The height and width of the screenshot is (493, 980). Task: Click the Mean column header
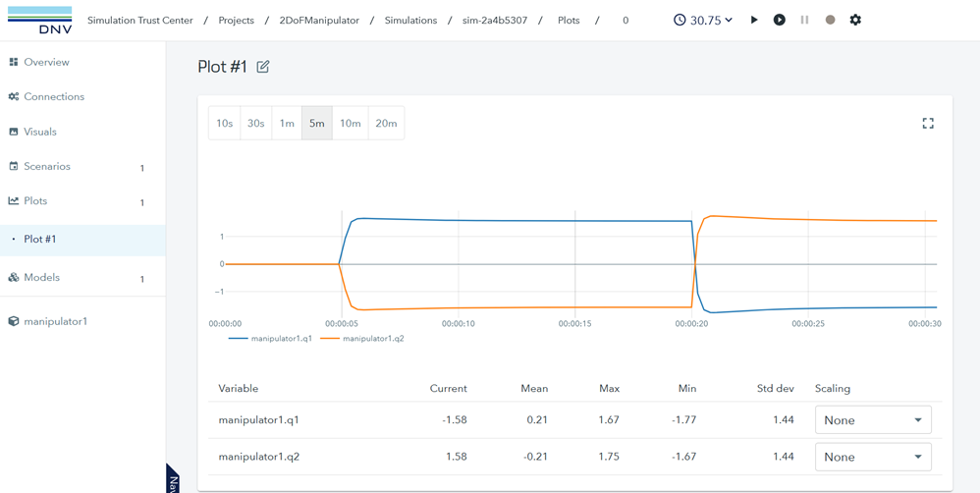point(534,389)
